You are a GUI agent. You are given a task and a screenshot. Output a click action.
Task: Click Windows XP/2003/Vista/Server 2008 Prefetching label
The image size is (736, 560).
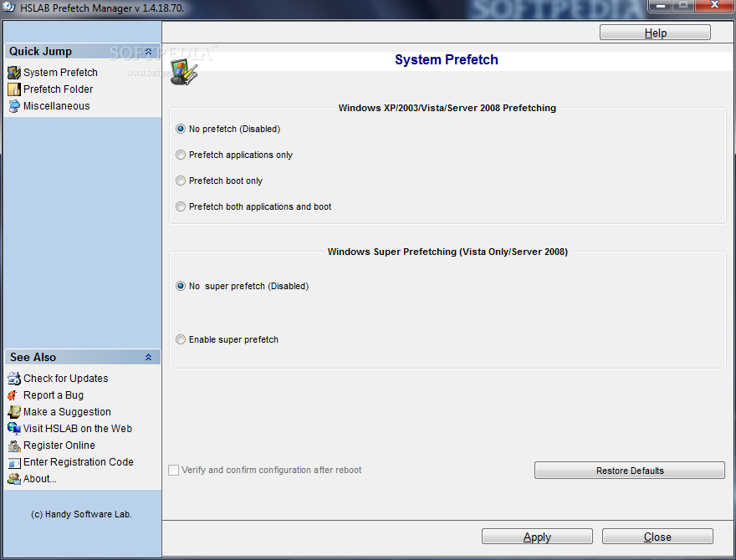[x=447, y=108]
